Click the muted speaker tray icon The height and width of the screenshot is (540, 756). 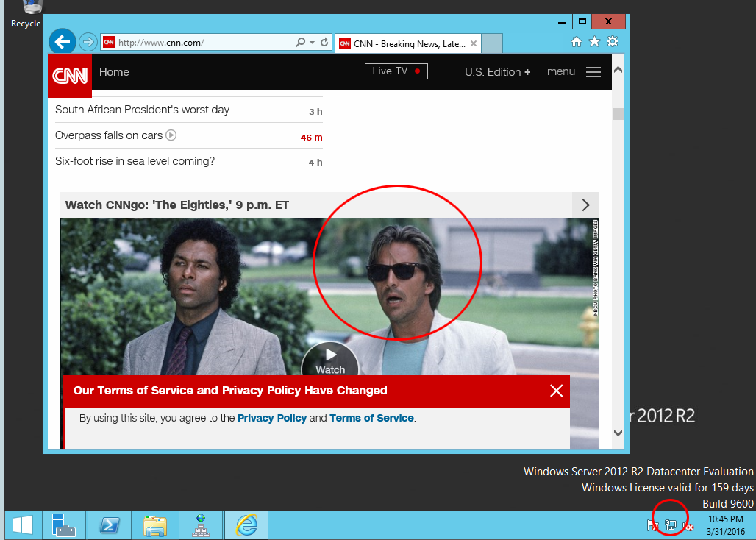688,525
